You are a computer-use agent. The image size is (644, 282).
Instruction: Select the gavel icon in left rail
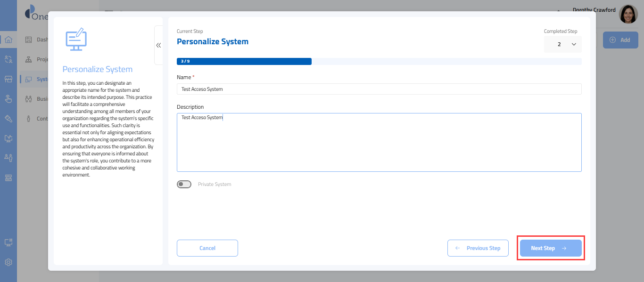click(8, 119)
